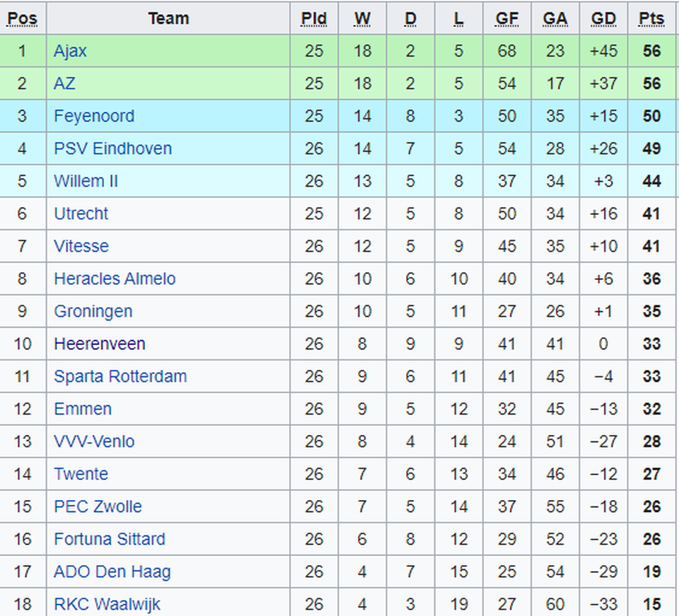Open the Emmen team page
This screenshot has height=616, width=679.
pos(83,409)
